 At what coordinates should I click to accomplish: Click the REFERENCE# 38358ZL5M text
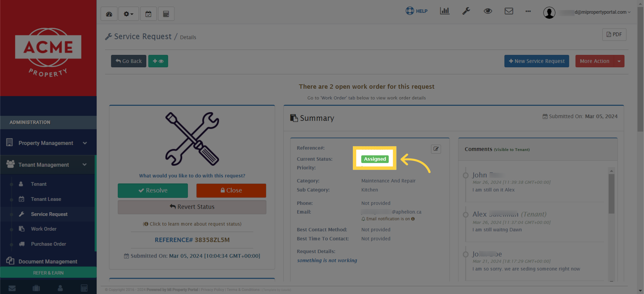coord(192,240)
